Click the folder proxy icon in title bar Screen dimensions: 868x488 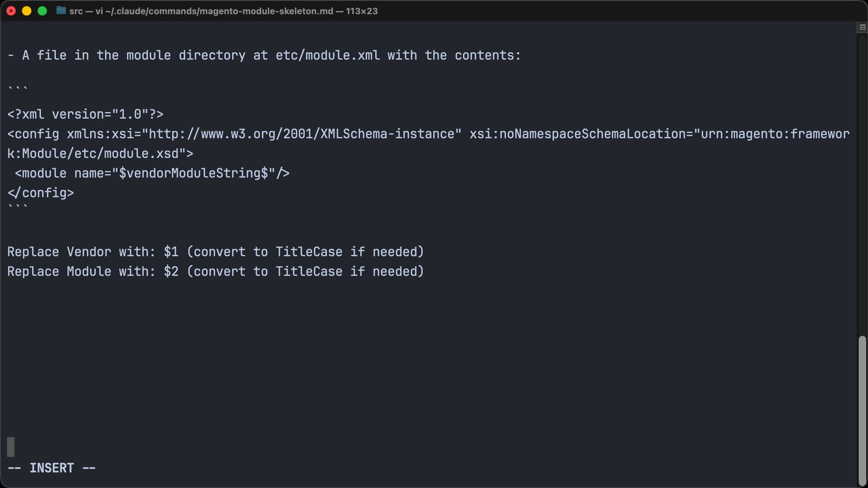point(61,11)
